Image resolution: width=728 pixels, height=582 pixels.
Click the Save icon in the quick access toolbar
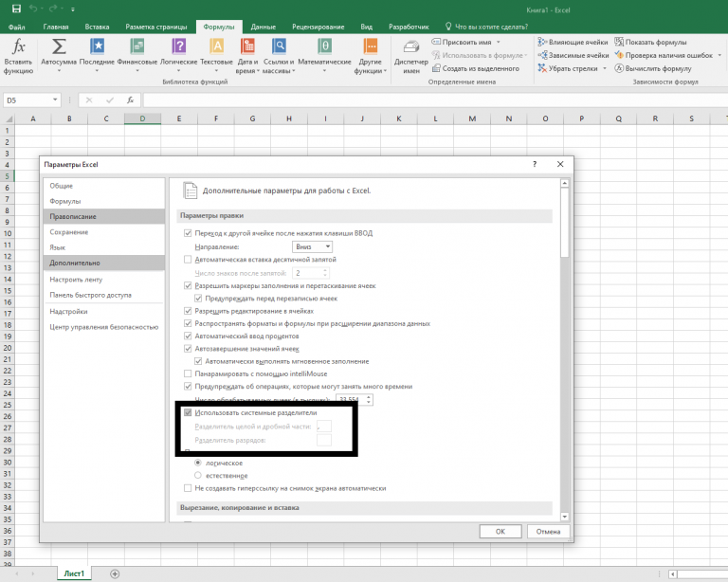[15, 9]
